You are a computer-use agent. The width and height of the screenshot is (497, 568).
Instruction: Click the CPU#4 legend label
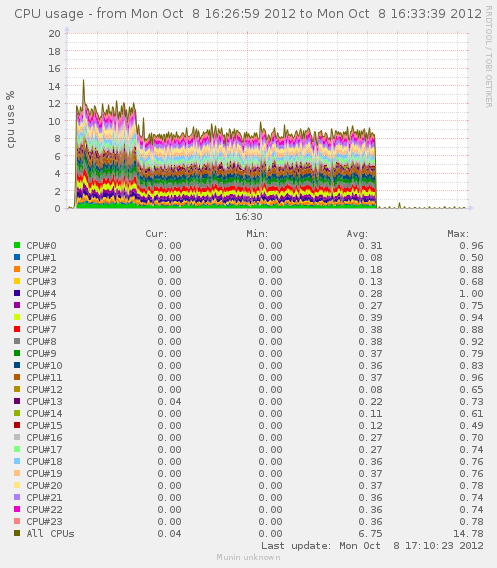(x=41, y=293)
